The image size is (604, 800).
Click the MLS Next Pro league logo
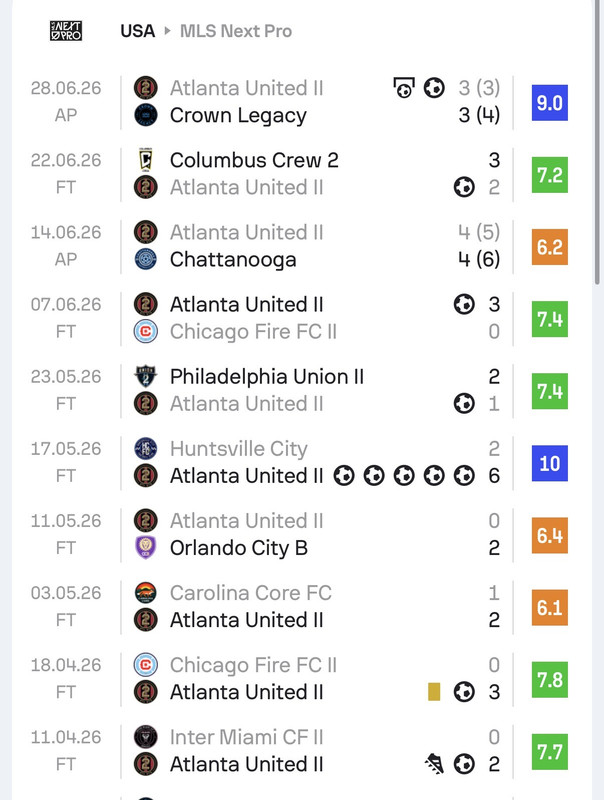point(66,31)
